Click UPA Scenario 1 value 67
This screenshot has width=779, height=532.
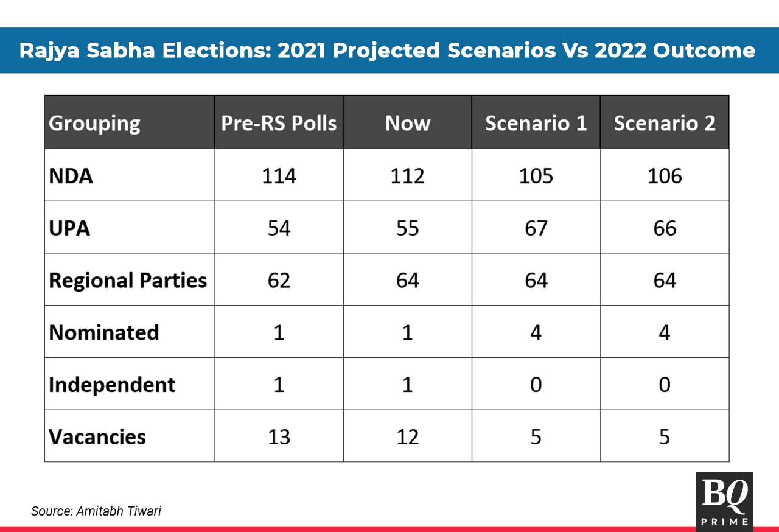point(536,228)
